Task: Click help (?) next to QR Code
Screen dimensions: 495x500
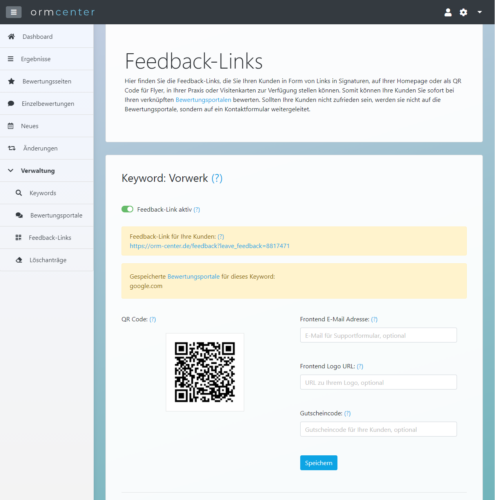Action: coord(153,319)
